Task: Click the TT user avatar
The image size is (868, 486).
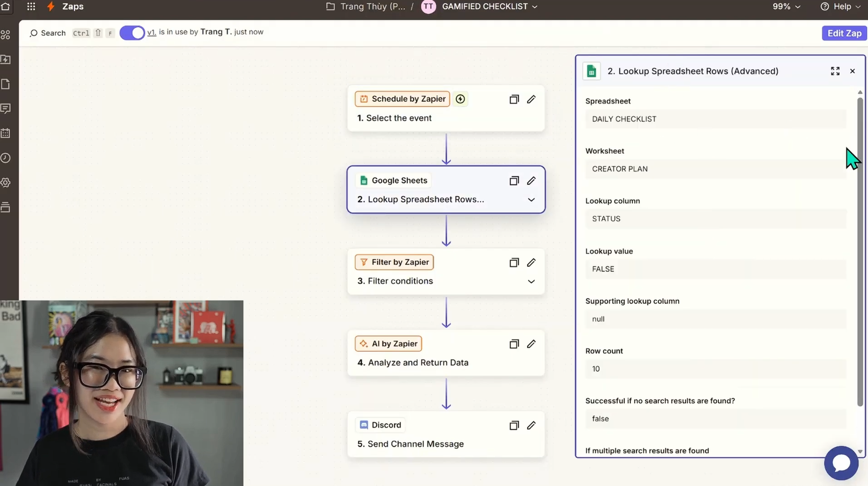Action: click(428, 6)
